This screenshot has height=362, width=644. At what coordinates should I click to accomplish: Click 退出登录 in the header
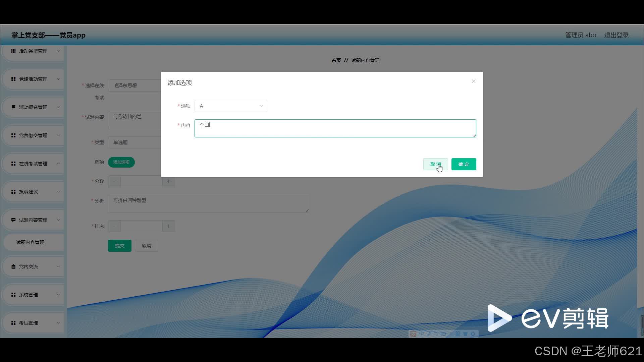(x=616, y=35)
